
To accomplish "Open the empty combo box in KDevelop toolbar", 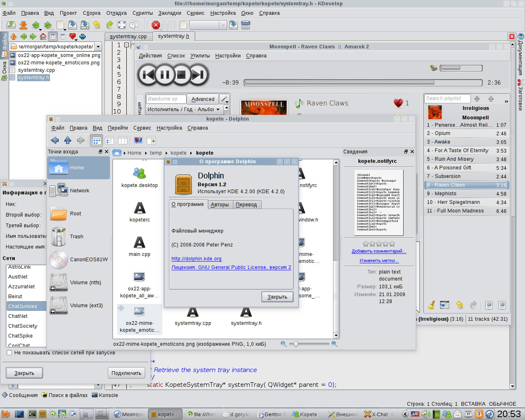I will [208, 25].
